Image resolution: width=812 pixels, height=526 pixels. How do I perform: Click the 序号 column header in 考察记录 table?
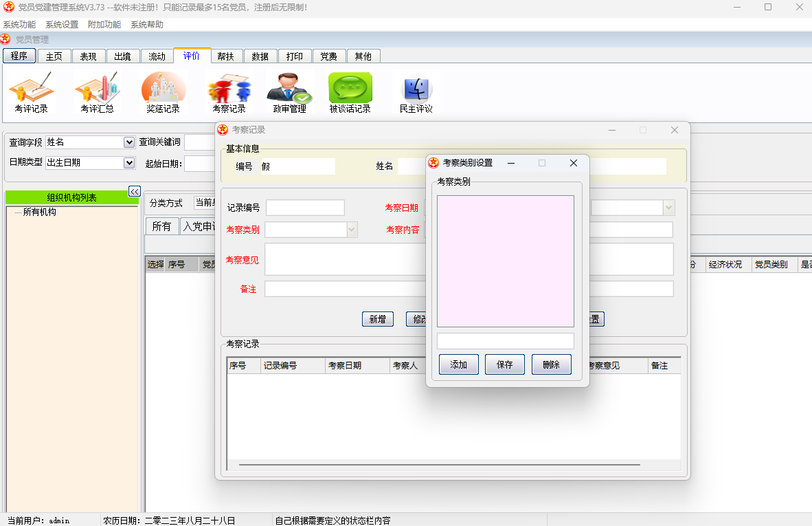[244, 365]
